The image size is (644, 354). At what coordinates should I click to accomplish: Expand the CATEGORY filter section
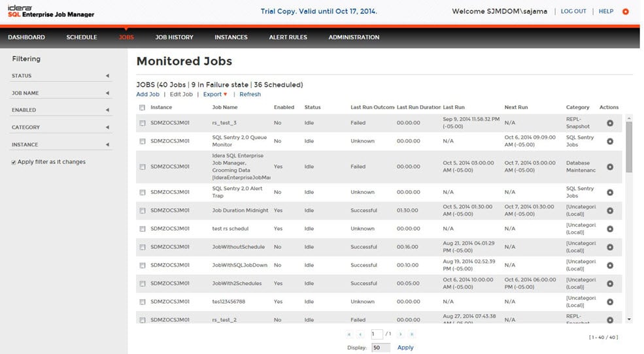point(107,127)
